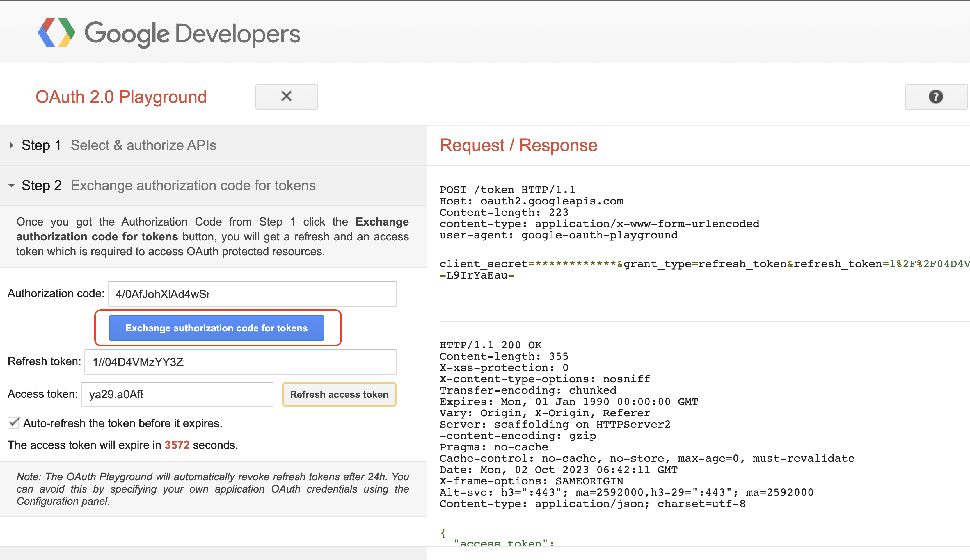Click the Request / Response heading
This screenshot has width=970, height=560.
tap(518, 145)
